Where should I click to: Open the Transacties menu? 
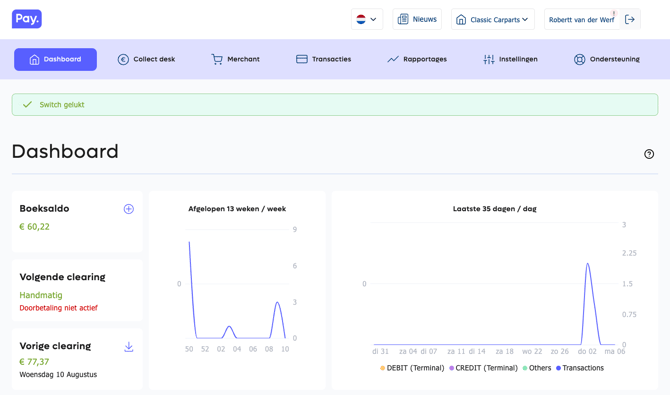(x=323, y=59)
